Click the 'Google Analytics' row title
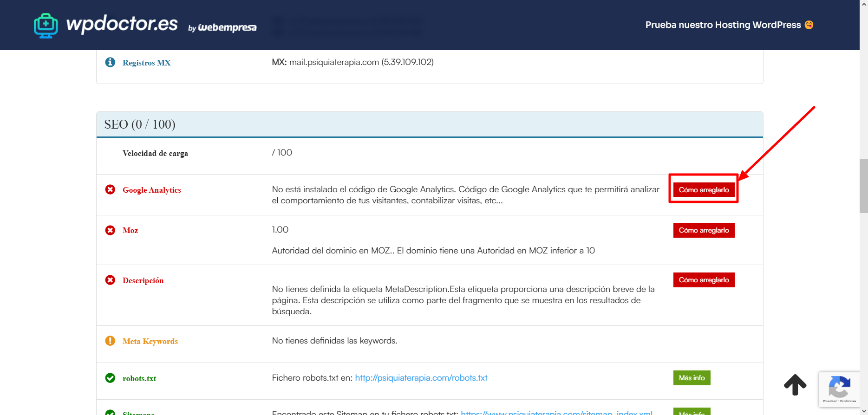The width and height of the screenshot is (868, 415). (152, 190)
